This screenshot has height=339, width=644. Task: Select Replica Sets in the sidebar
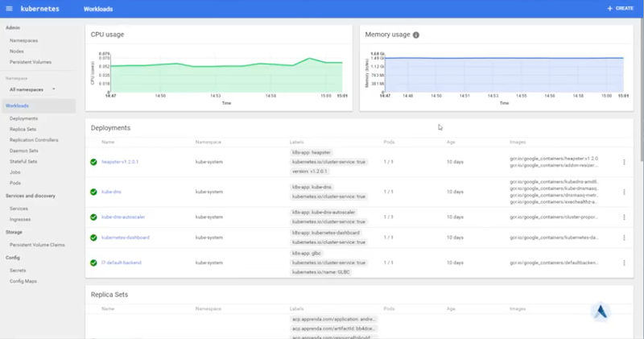[23, 129]
